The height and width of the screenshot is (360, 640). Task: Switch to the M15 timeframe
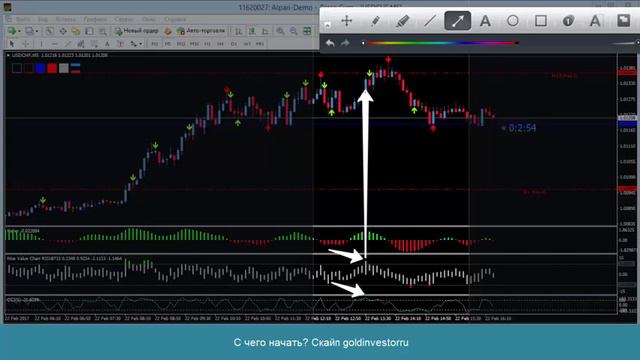point(181,44)
